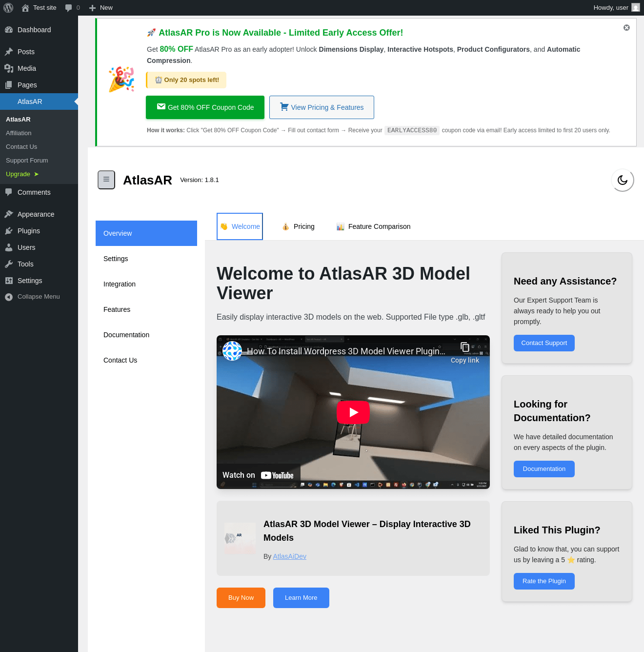
Task: Go to Pages menu
Action: click(39, 85)
